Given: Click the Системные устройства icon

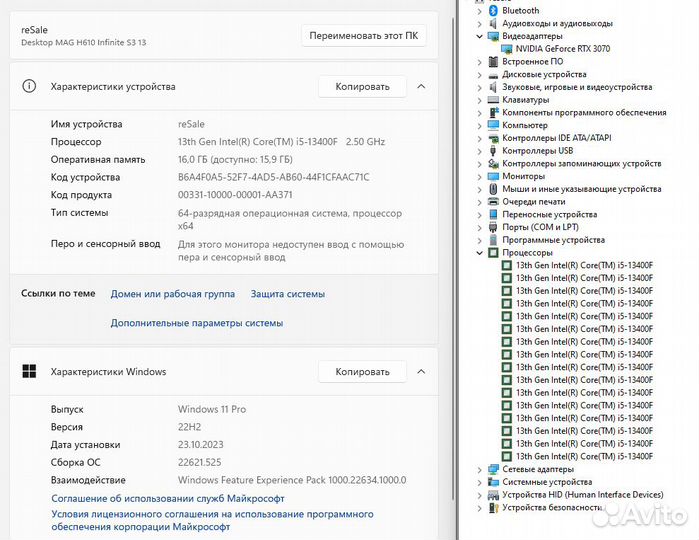Looking at the screenshot, I should pos(493,482).
